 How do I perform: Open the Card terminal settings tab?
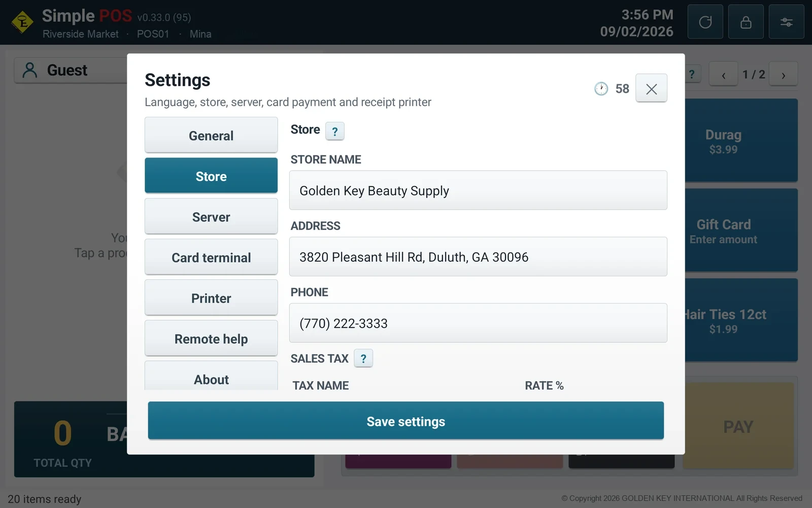[211, 257]
